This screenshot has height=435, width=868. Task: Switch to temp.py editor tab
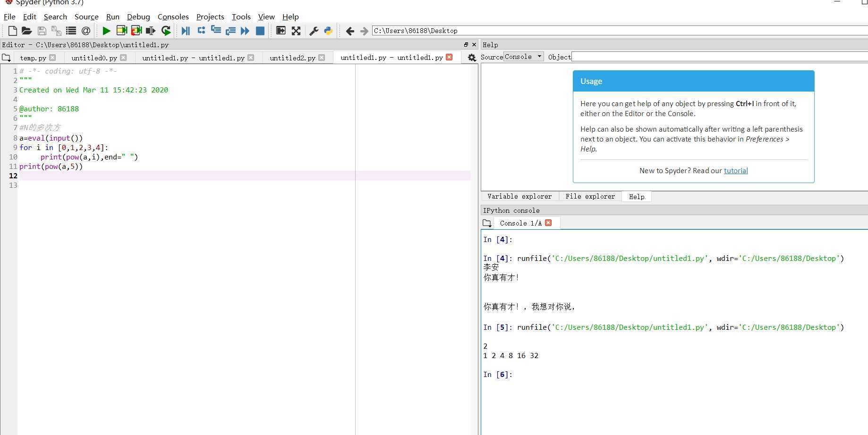point(33,58)
